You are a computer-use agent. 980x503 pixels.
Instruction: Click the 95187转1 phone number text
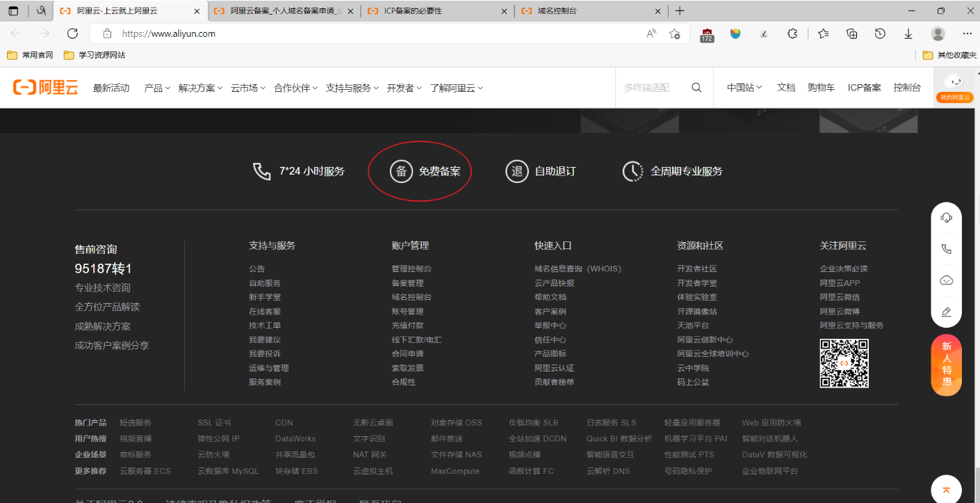pos(103,269)
